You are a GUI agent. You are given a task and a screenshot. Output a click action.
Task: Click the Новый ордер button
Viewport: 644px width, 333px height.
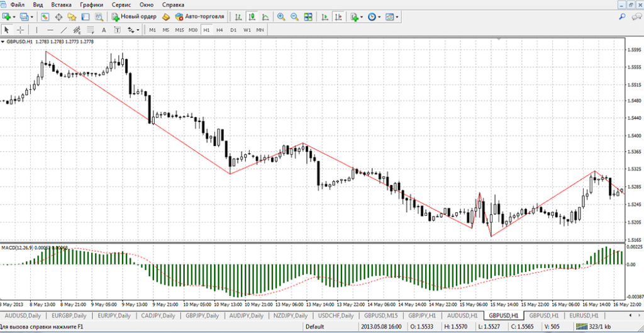(134, 17)
